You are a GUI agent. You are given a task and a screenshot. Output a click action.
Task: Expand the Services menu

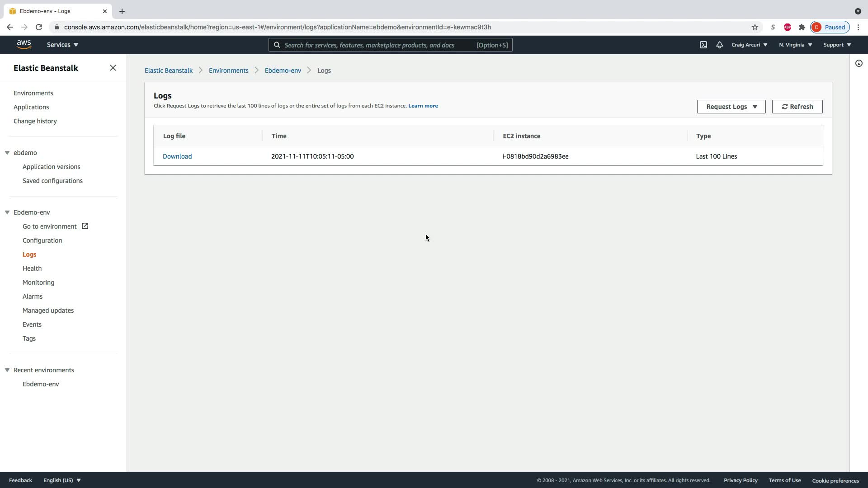pyautogui.click(x=62, y=45)
